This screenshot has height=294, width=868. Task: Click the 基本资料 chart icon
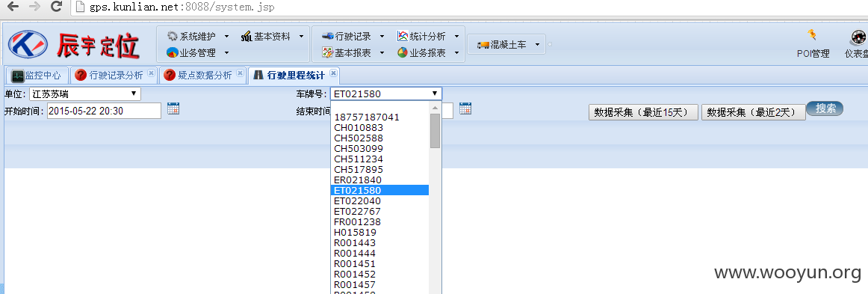pos(247,36)
